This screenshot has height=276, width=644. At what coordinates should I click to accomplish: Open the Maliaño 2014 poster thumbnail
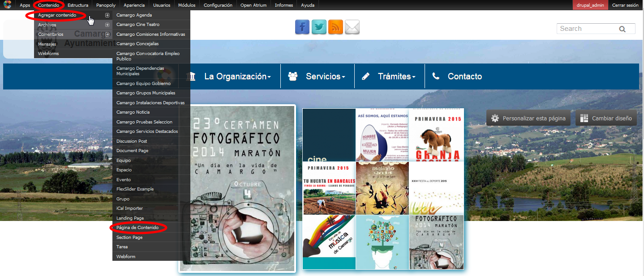(x=382, y=188)
